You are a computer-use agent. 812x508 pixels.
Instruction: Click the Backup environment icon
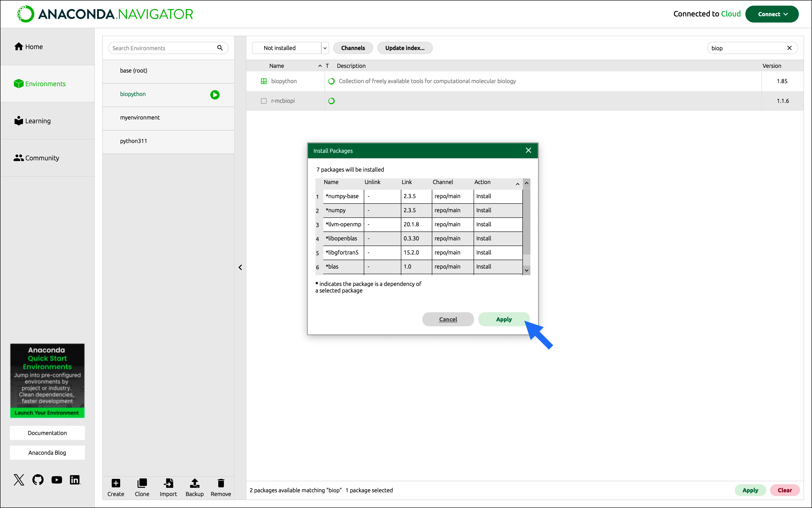pos(195,483)
